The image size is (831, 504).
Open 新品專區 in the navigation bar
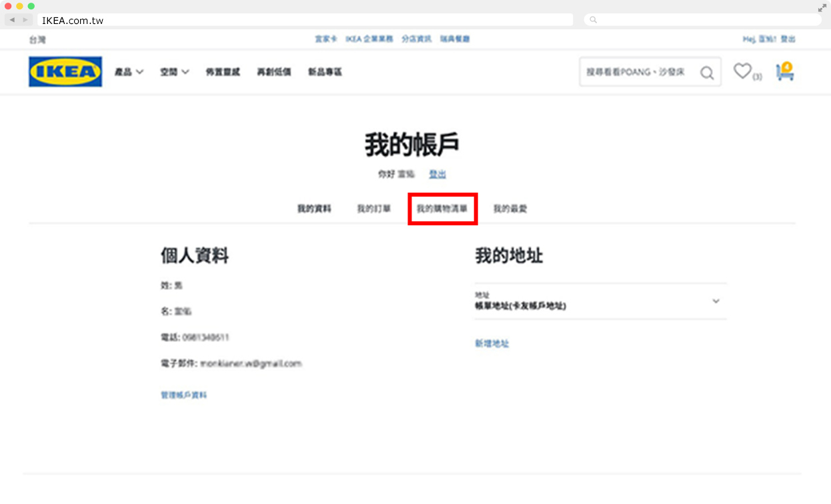click(x=325, y=72)
